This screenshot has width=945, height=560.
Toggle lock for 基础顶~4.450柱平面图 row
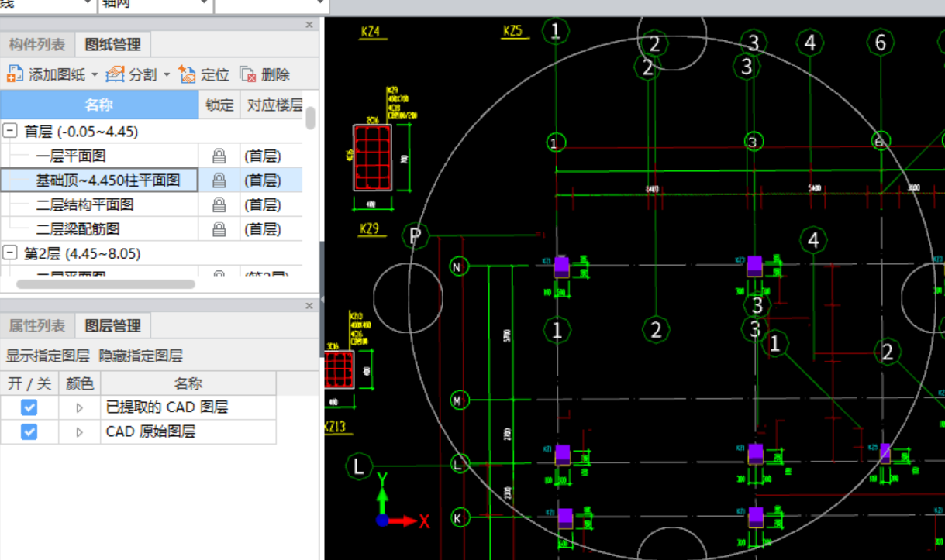(x=219, y=180)
